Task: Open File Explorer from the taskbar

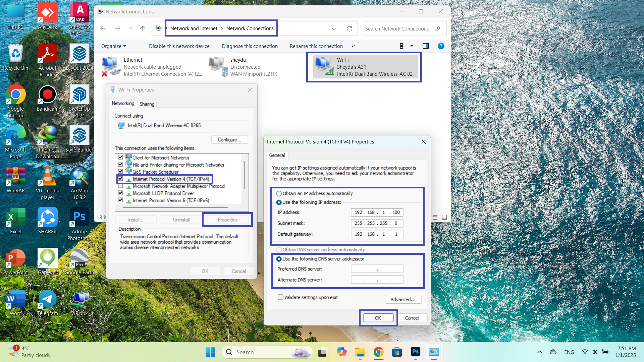Action: coord(360,352)
